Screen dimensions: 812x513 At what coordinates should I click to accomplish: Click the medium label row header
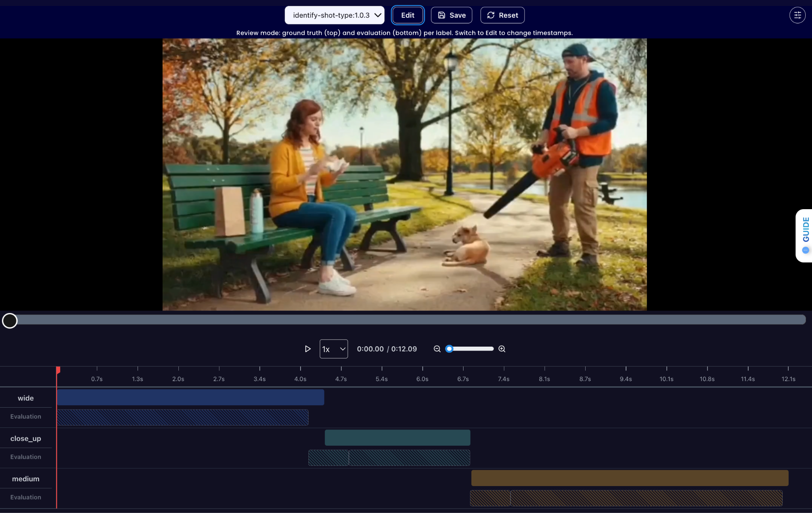pos(26,479)
